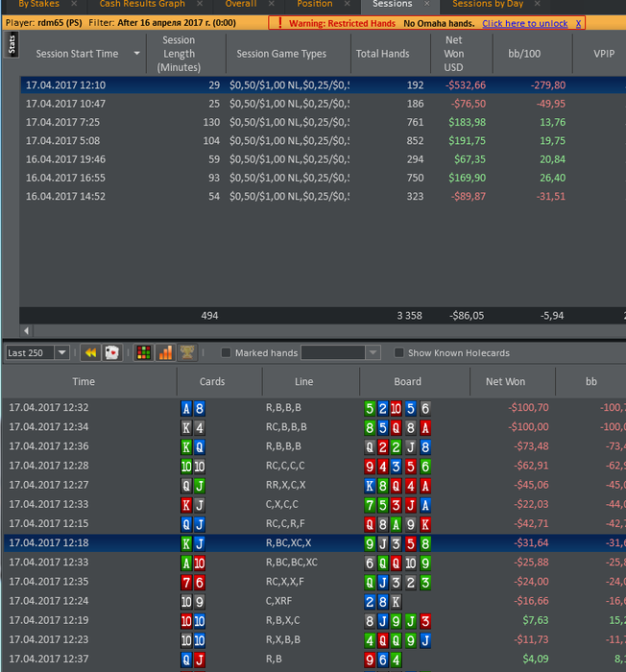Select hand at 17.04.2017 12:37

tap(315, 659)
